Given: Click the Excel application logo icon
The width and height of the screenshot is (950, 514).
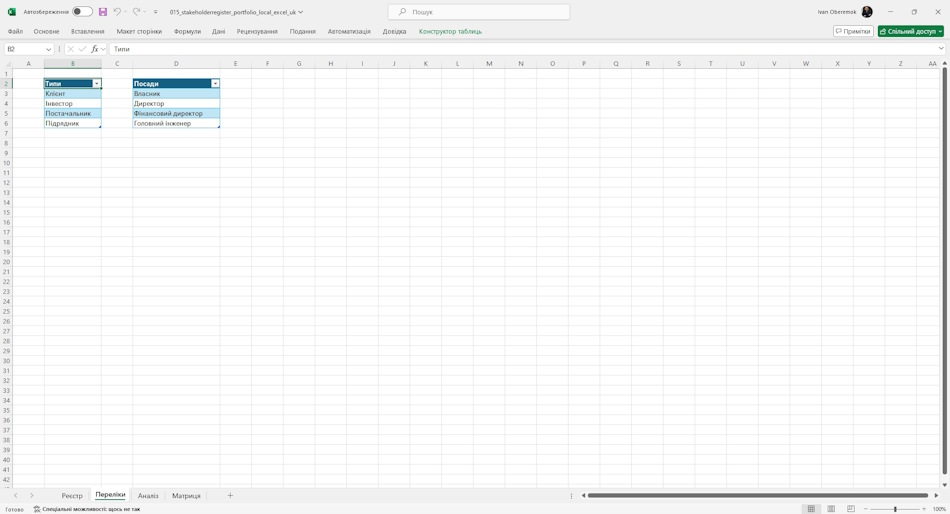Looking at the screenshot, I should tap(12, 12).
